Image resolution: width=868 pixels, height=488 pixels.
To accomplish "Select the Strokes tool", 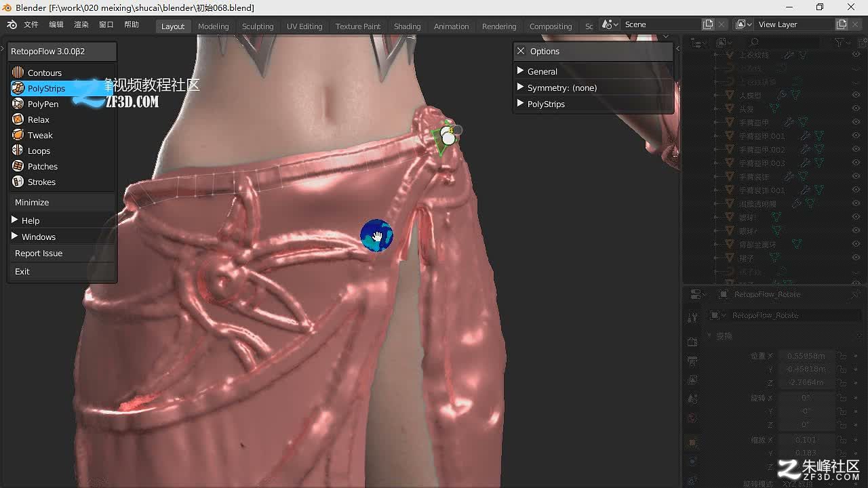I will pos(61,182).
